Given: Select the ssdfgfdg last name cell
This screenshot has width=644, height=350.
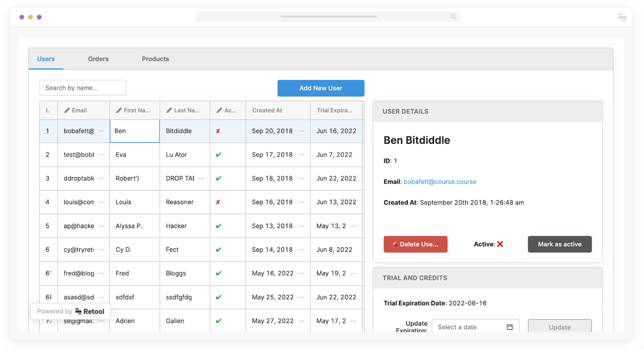Looking at the screenshot, I should click(185, 297).
